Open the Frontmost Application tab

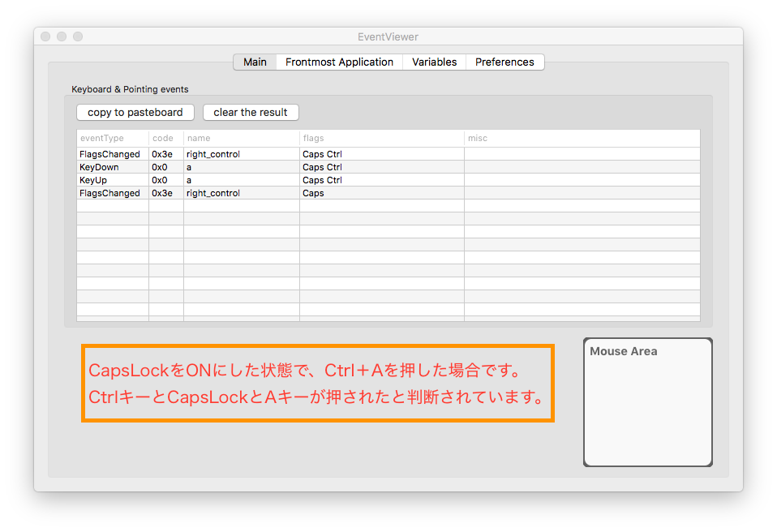[338, 62]
